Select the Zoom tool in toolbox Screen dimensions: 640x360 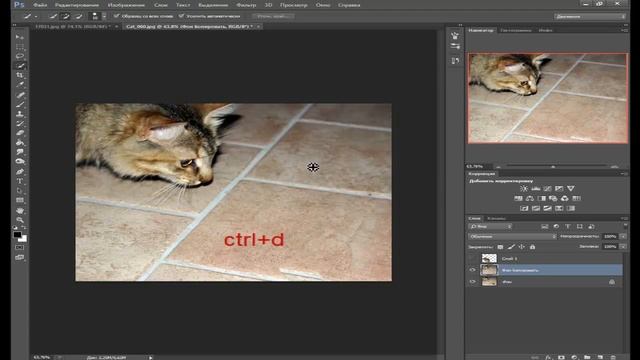click(x=20, y=220)
